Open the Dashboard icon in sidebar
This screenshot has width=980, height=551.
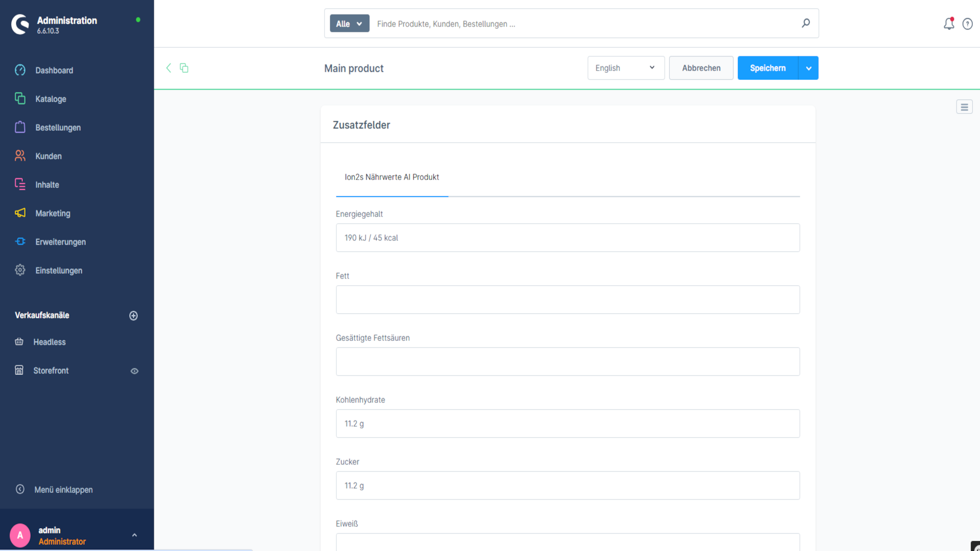[20, 70]
